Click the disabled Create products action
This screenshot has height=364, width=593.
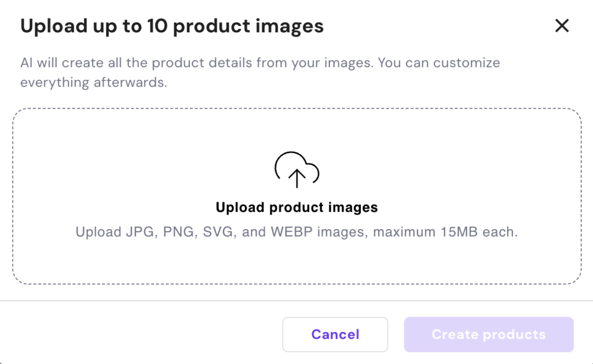[x=488, y=334]
